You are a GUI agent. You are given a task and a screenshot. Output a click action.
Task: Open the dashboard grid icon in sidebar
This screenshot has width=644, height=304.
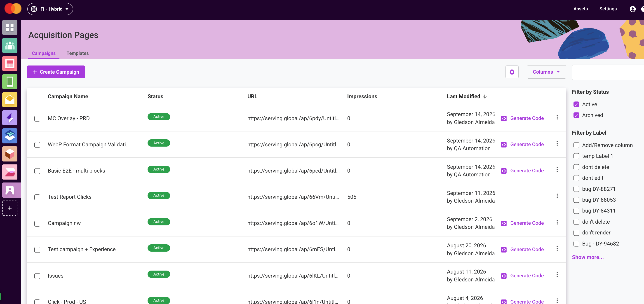pyautogui.click(x=10, y=28)
